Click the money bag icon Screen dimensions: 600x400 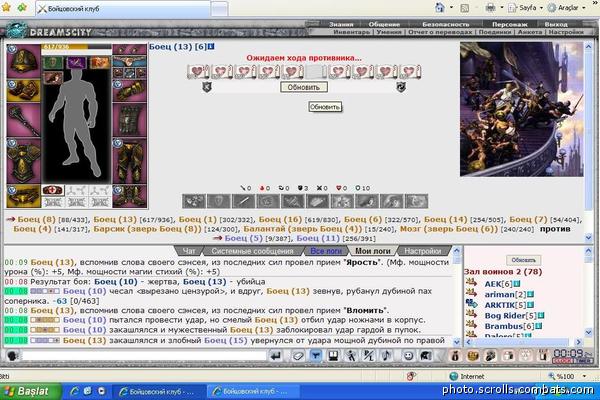(x=455, y=356)
